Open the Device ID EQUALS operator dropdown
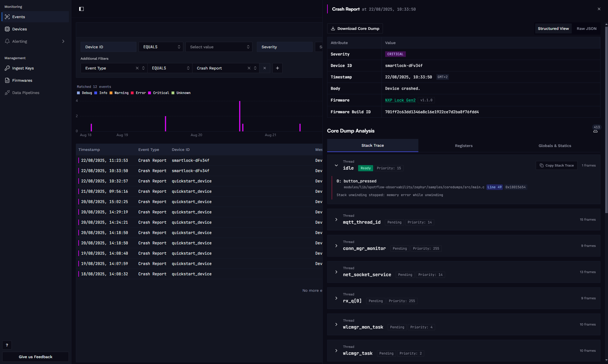The image size is (608, 364). [161, 47]
